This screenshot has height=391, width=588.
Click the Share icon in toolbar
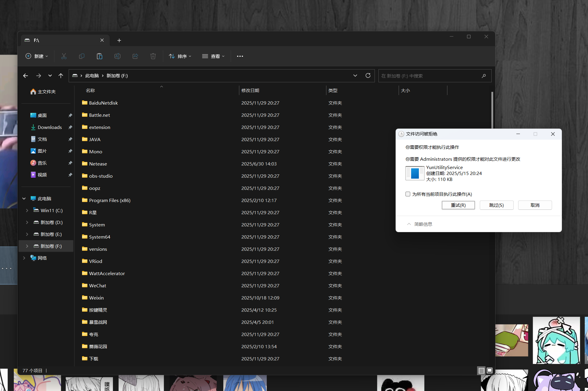(x=135, y=56)
